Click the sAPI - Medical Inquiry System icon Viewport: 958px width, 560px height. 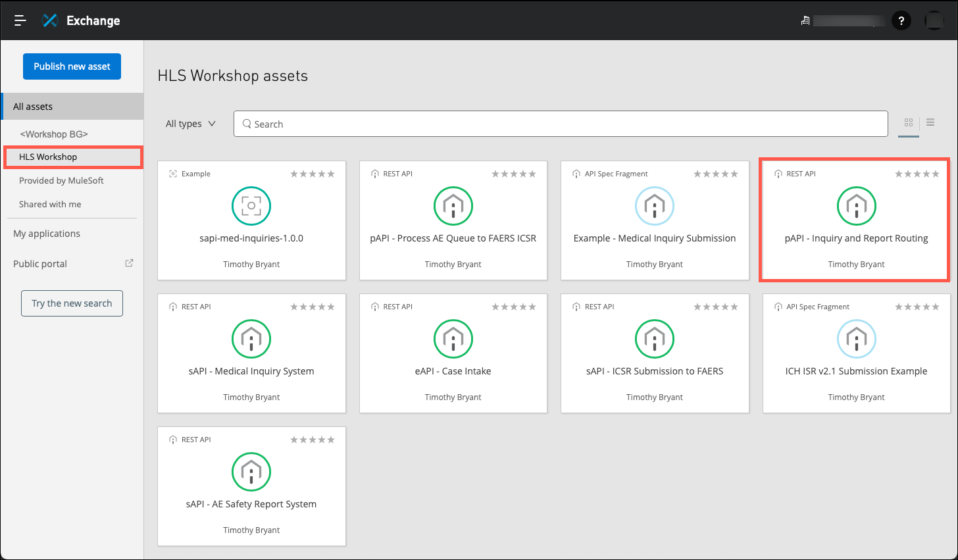point(251,339)
